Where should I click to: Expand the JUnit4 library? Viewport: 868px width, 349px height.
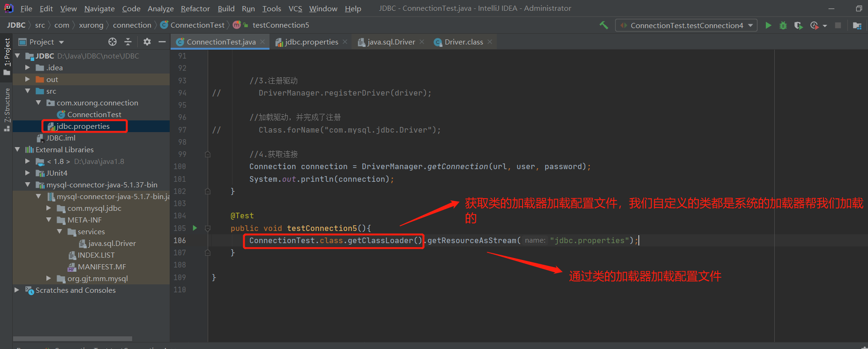pos(28,173)
